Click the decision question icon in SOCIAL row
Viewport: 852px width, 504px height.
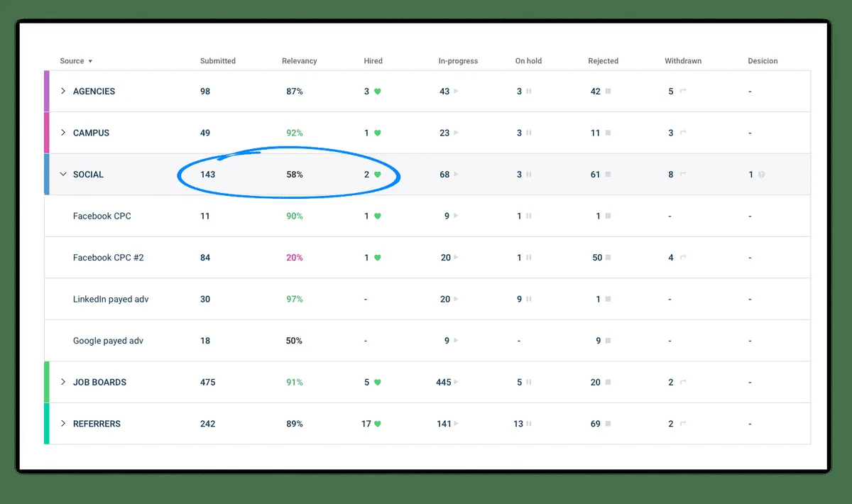click(x=761, y=175)
